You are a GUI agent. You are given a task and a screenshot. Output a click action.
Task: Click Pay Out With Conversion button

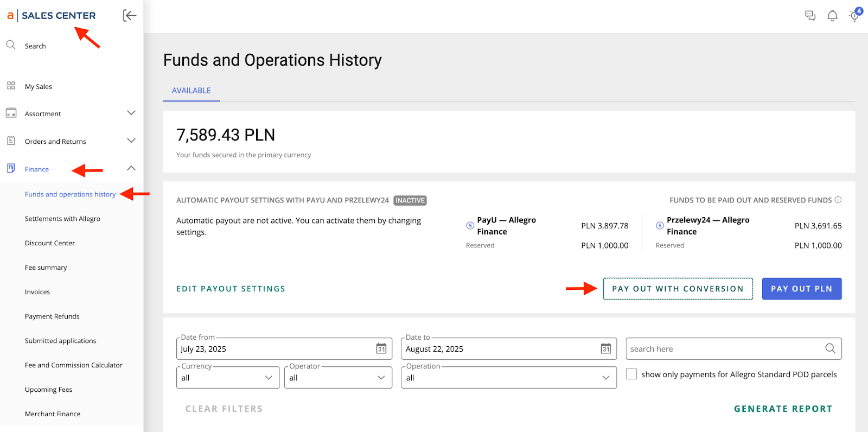pyautogui.click(x=678, y=289)
